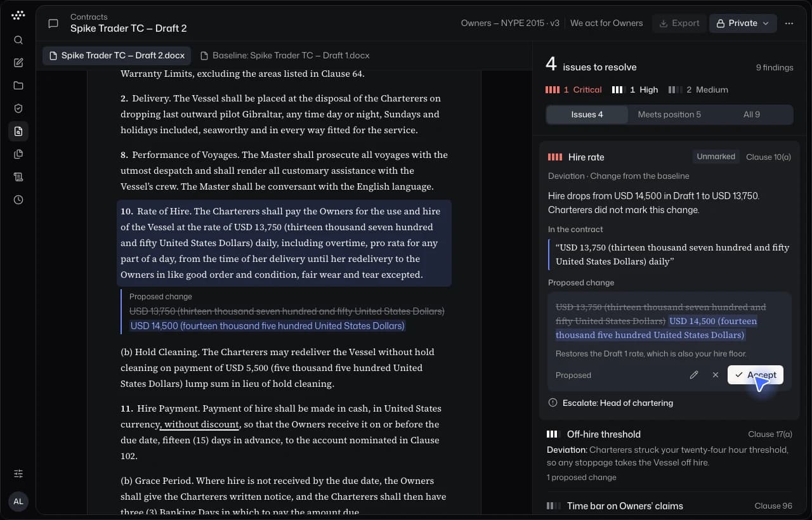Expand the Time bar on Owners' claims issue
The image size is (812, 520).
click(669, 506)
